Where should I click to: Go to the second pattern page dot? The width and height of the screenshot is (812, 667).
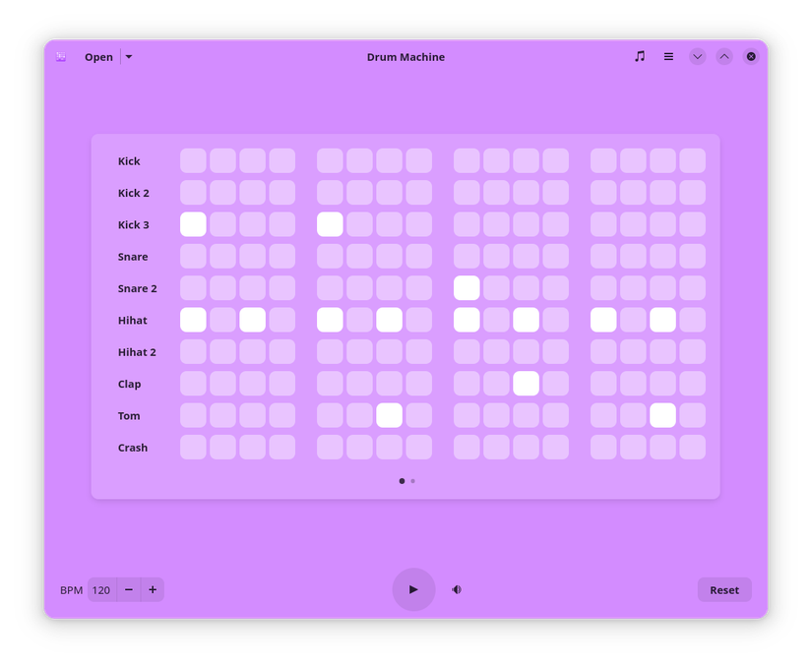412,481
